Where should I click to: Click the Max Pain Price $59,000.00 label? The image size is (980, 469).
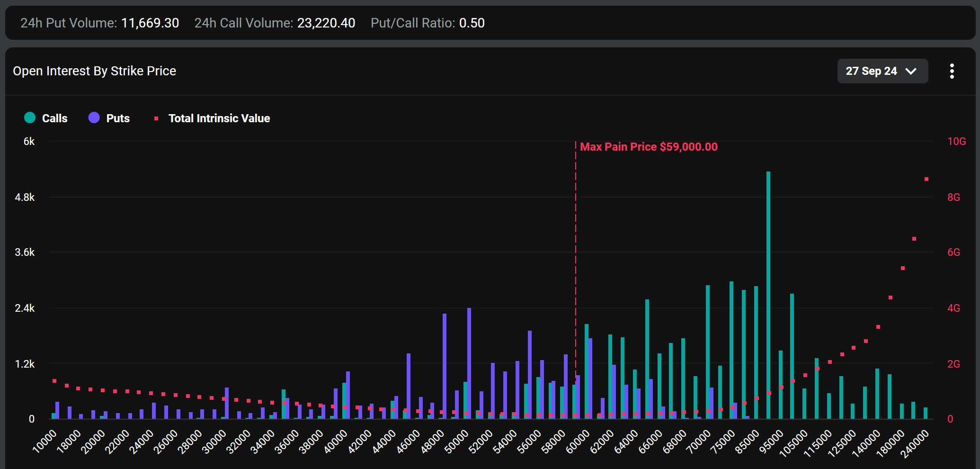649,147
